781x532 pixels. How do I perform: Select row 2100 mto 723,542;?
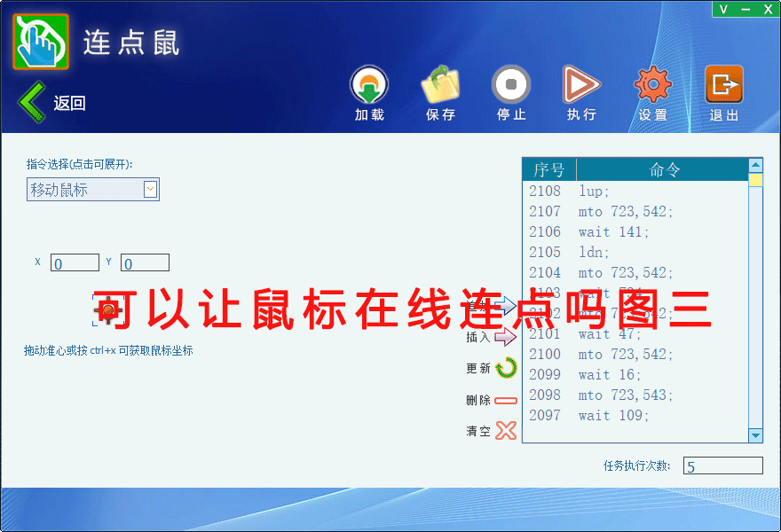coord(635,355)
